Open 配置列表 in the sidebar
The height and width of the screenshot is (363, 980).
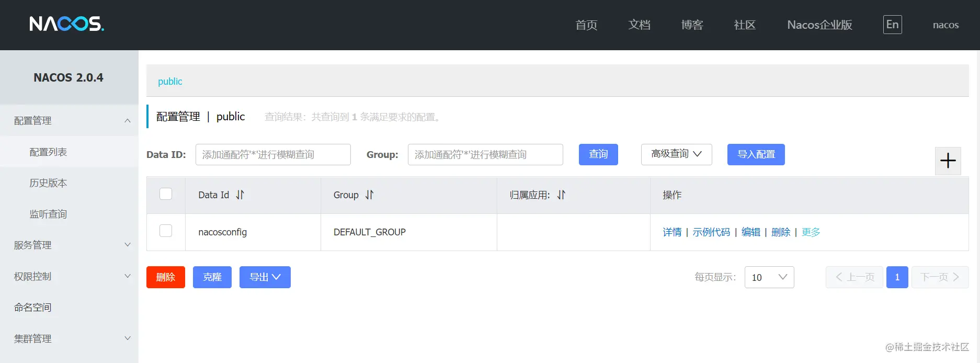(x=69, y=152)
